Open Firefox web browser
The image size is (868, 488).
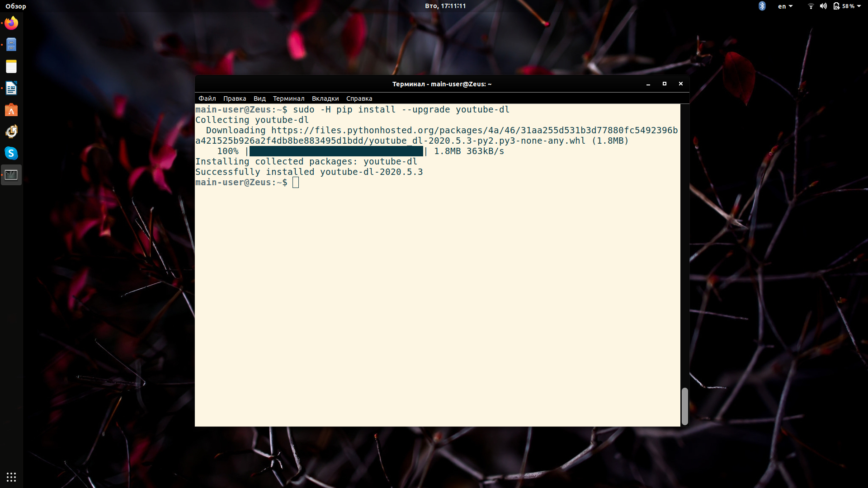tap(11, 23)
